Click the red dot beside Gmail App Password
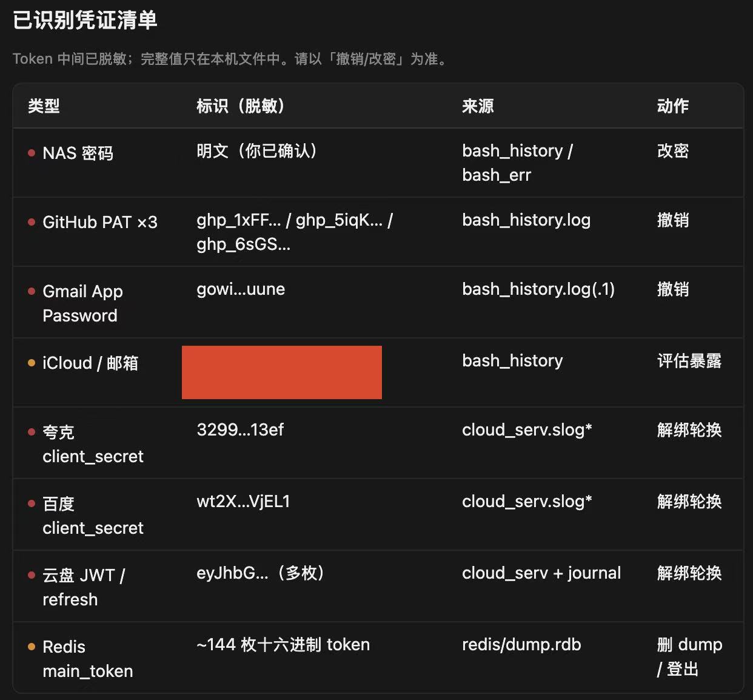The height and width of the screenshot is (700, 753). tap(32, 291)
